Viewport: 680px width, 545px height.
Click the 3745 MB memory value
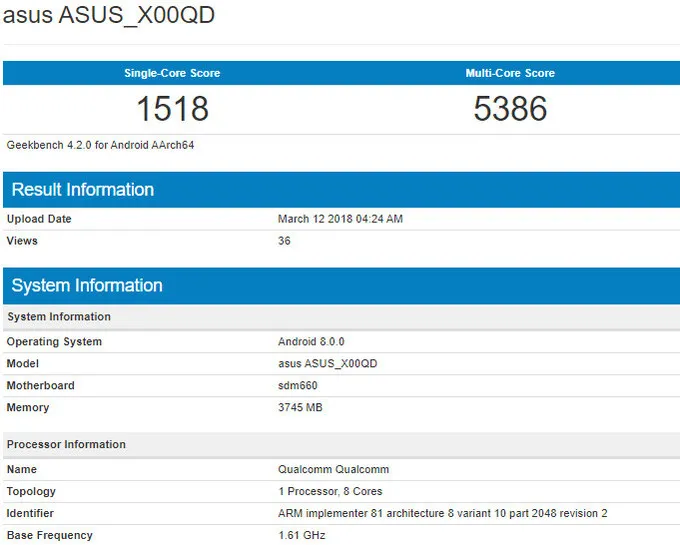click(300, 408)
